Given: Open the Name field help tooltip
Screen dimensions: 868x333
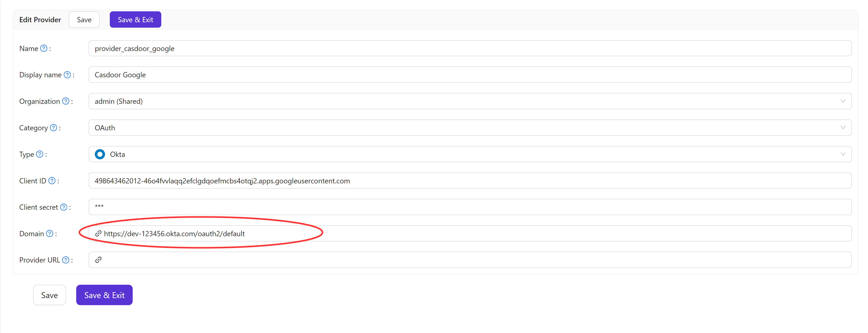Looking at the screenshot, I should 44,48.
